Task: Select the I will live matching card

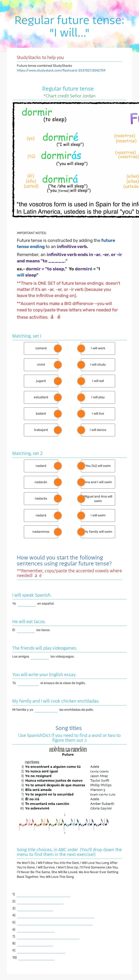Action: point(98,414)
